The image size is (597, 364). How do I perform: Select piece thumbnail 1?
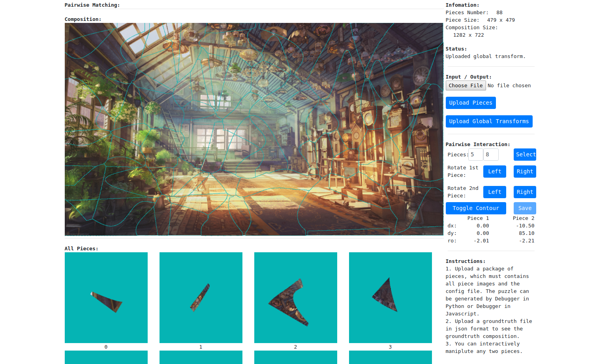[201, 298]
